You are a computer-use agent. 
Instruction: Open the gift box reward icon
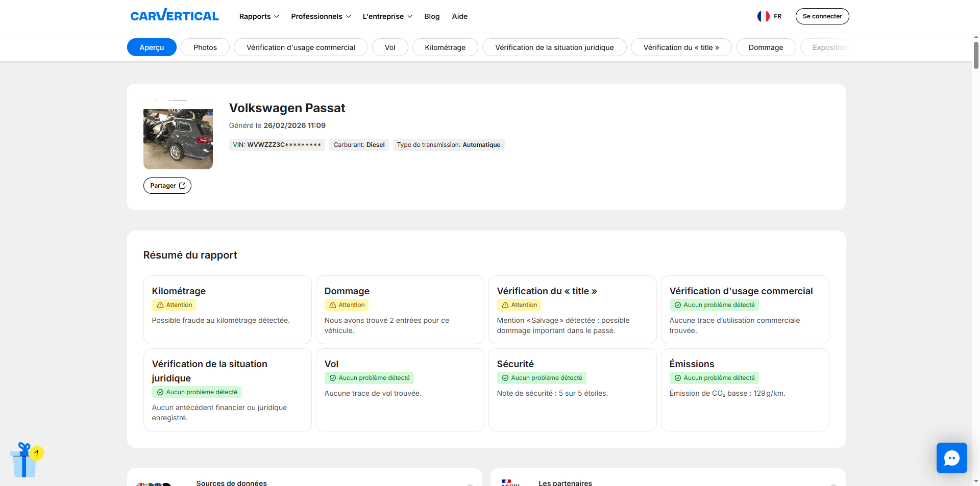click(x=26, y=460)
